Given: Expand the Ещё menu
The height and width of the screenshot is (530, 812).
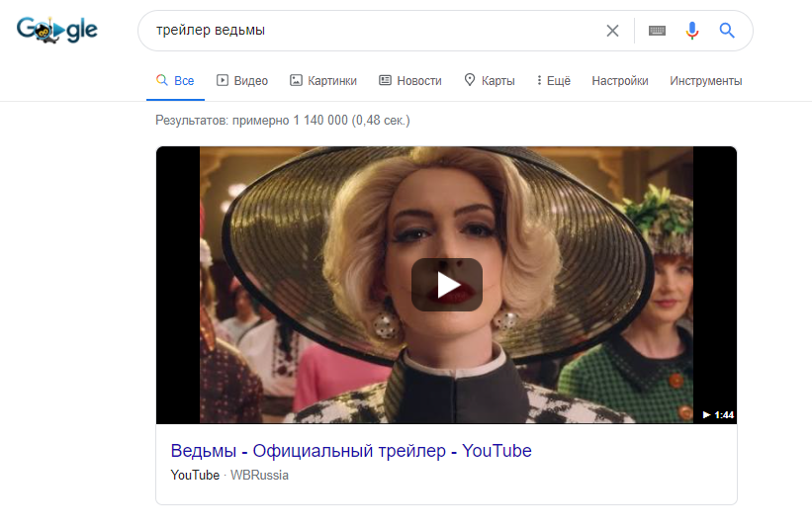Looking at the screenshot, I should tap(554, 81).
